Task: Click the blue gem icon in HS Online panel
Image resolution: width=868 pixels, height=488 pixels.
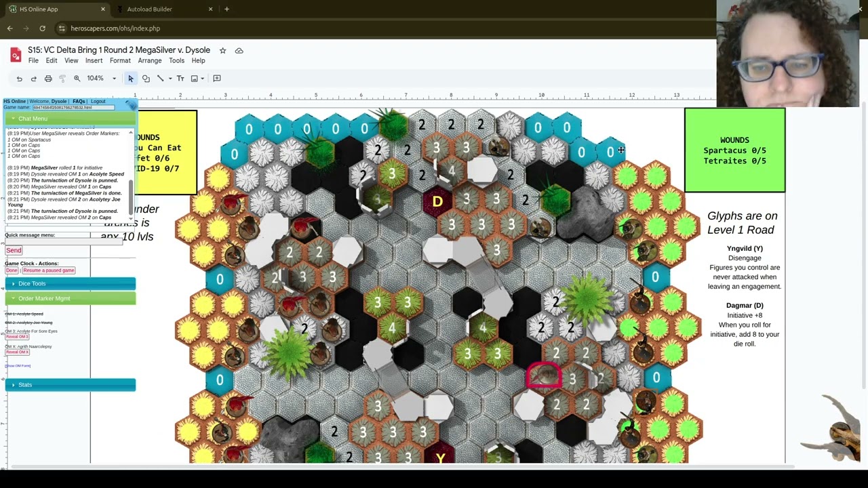Action: [130, 105]
